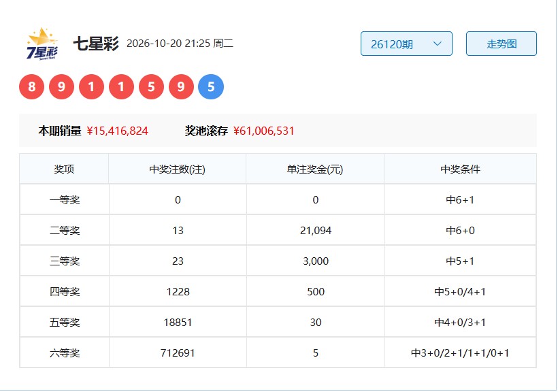This screenshot has height=392, width=558.
Task: Click the 中奖条件 column header
Action: pyautogui.click(x=460, y=169)
